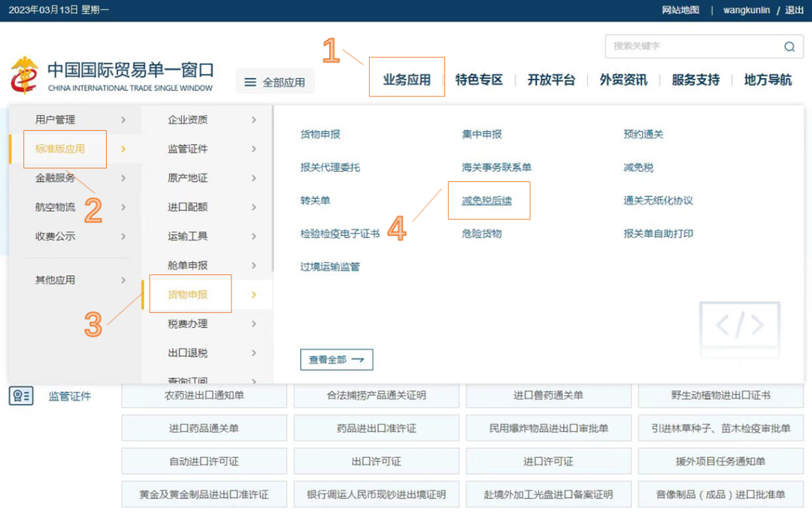Open the 特色专区 navigation tab
The width and height of the screenshot is (812, 512).
click(x=479, y=80)
